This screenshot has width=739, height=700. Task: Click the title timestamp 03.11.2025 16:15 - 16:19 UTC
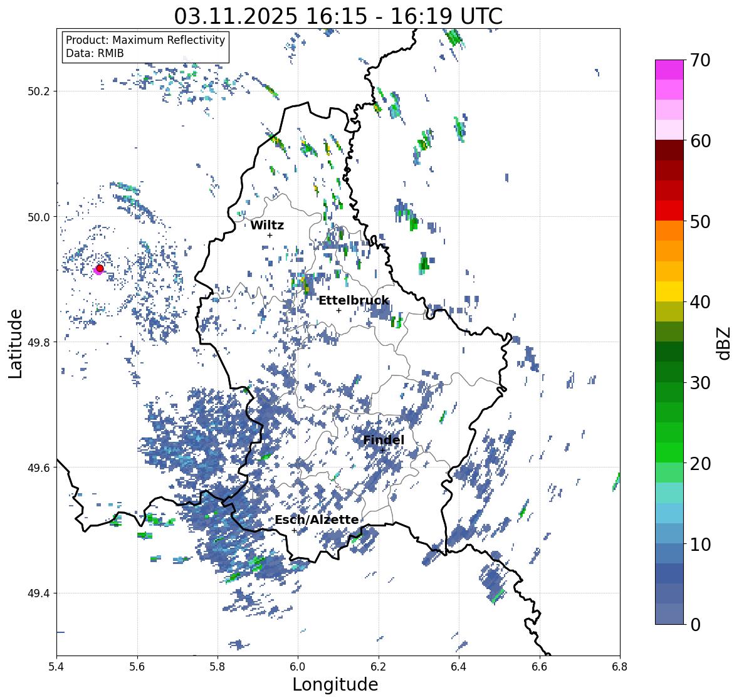[338, 16]
